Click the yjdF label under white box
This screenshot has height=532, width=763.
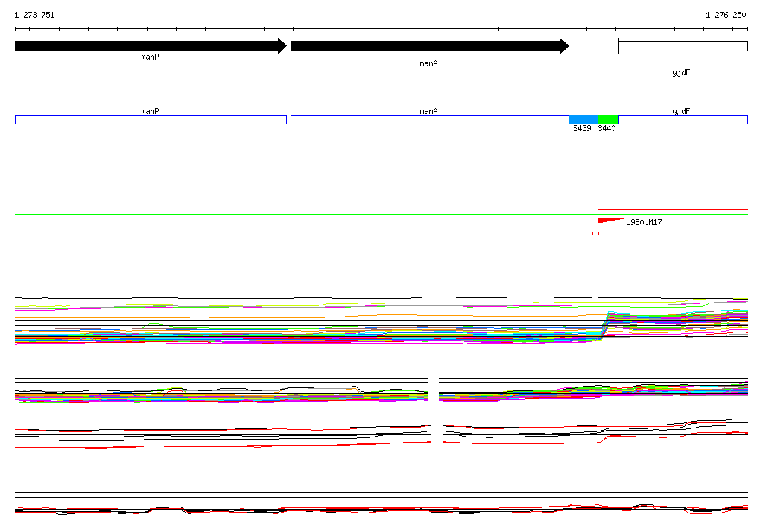tap(681, 72)
